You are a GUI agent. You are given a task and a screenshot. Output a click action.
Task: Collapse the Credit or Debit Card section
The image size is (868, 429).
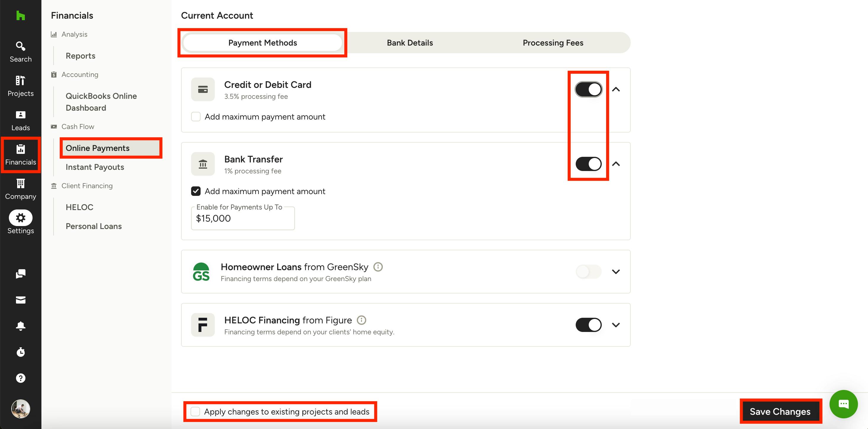click(x=616, y=89)
